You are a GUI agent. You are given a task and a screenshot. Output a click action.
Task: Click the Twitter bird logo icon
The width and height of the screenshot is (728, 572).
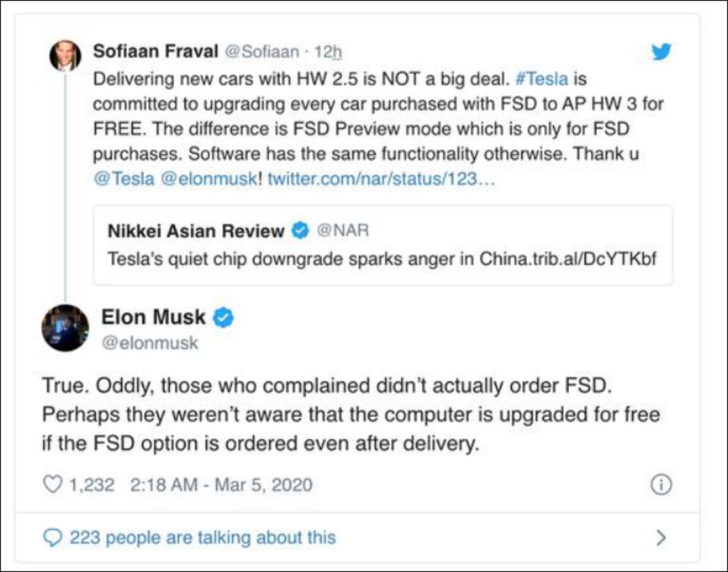[661, 52]
